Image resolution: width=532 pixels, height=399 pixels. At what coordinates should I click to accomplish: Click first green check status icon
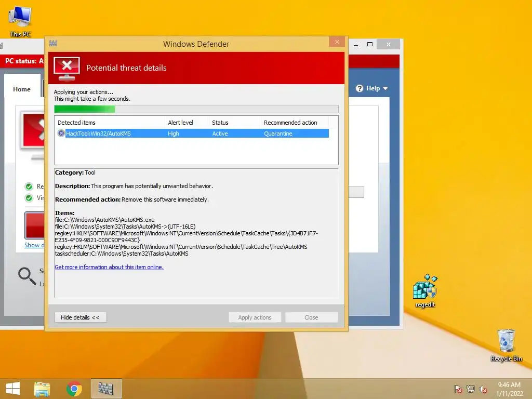(29, 187)
